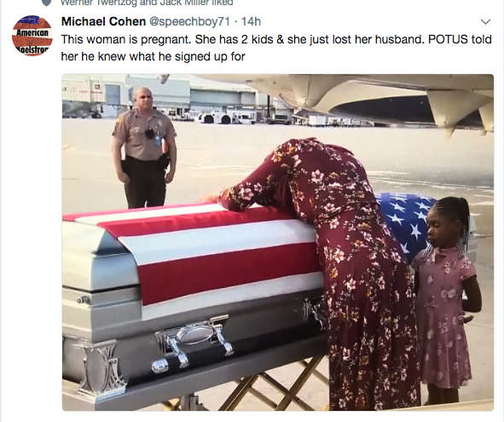Click the tweet text about POTUS

[276, 48]
